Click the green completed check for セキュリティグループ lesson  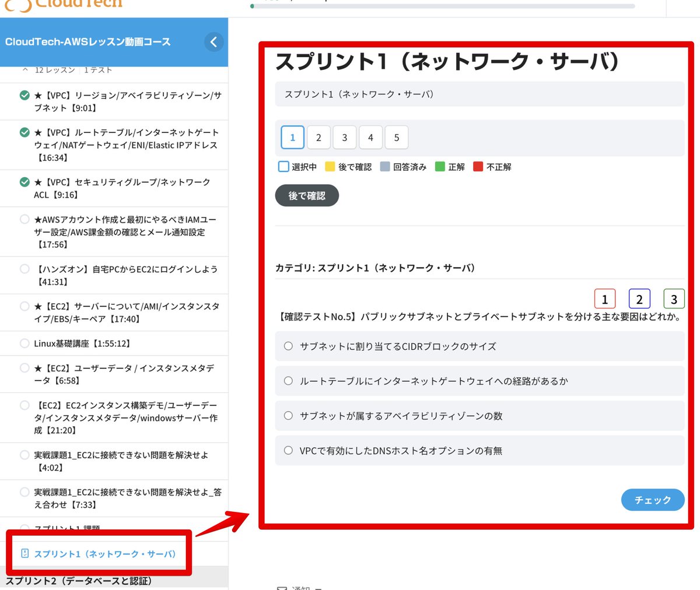pyautogui.click(x=24, y=182)
